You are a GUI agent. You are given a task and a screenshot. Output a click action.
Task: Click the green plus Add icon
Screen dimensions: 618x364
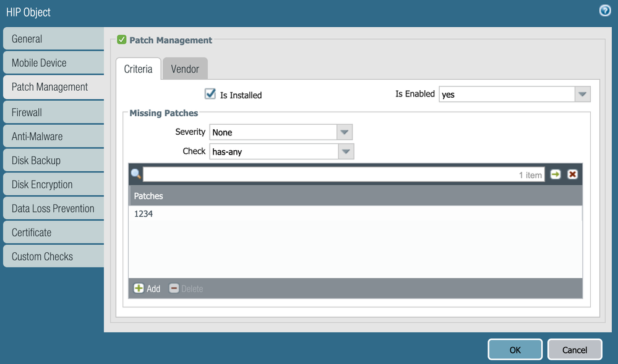coord(139,289)
